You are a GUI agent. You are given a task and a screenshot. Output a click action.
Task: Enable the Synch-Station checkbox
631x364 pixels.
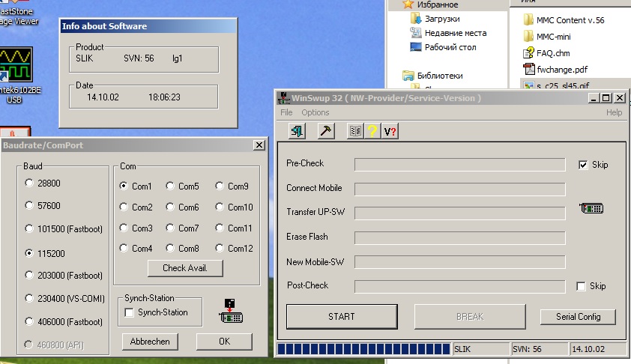pyautogui.click(x=130, y=312)
